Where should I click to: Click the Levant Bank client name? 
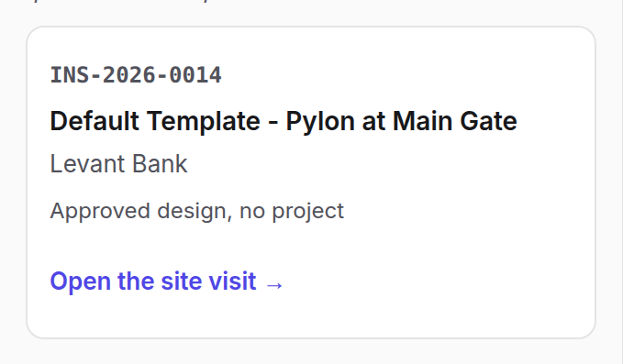pyautogui.click(x=118, y=164)
